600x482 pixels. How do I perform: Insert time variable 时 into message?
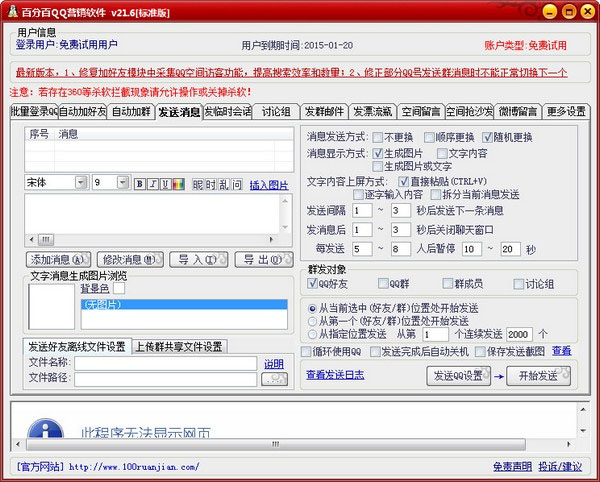[x=210, y=184]
